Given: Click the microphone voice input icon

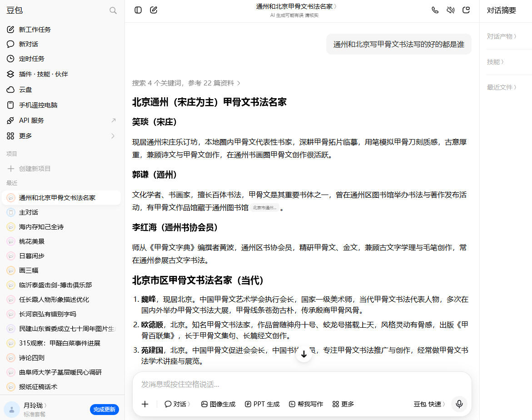Looking at the screenshot, I should pos(459,404).
